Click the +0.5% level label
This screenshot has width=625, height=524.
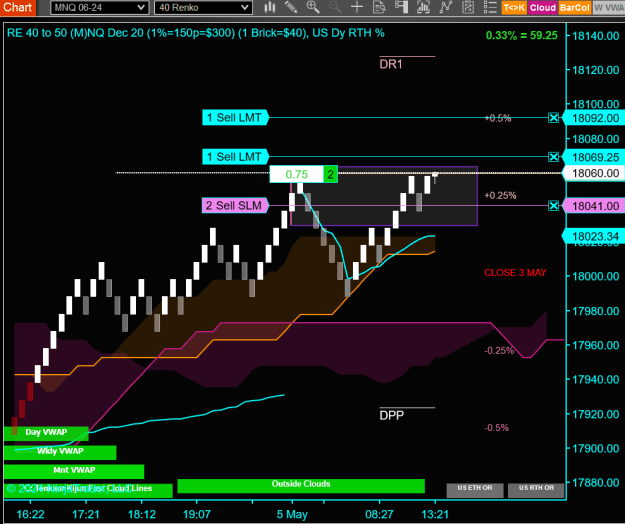click(x=498, y=118)
